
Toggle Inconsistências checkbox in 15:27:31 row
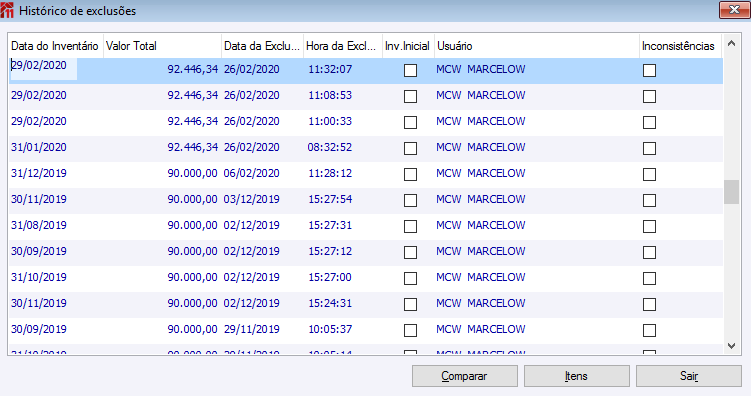pos(649,226)
